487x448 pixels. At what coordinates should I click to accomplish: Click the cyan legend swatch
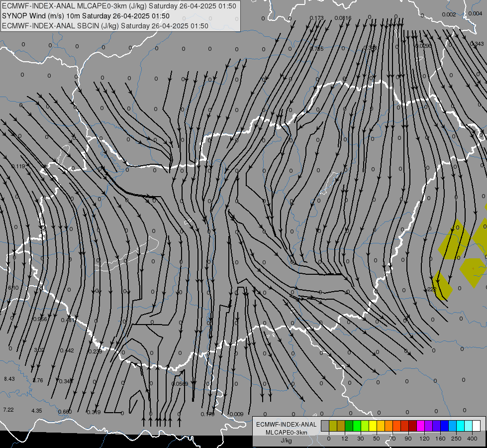point(460,426)
